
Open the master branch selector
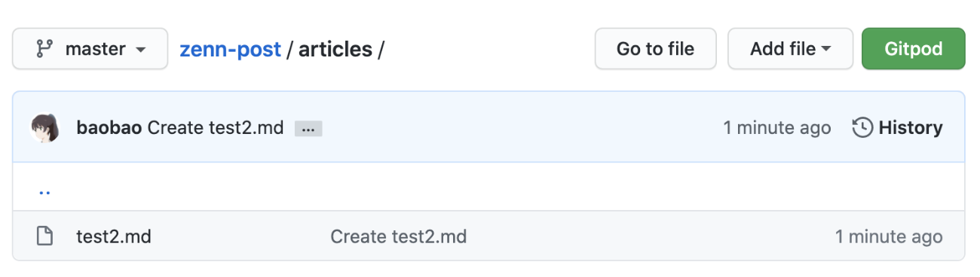click(x=90, y=49)
